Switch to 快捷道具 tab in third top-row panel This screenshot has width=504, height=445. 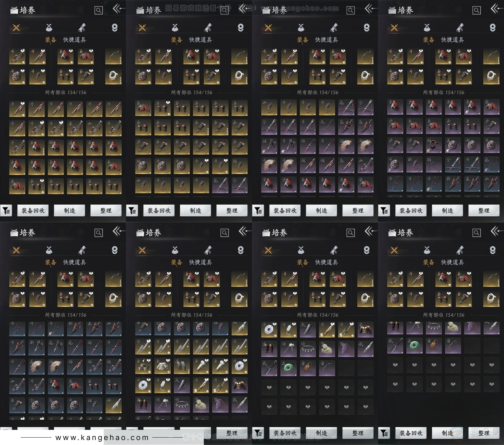pos(326,40)
